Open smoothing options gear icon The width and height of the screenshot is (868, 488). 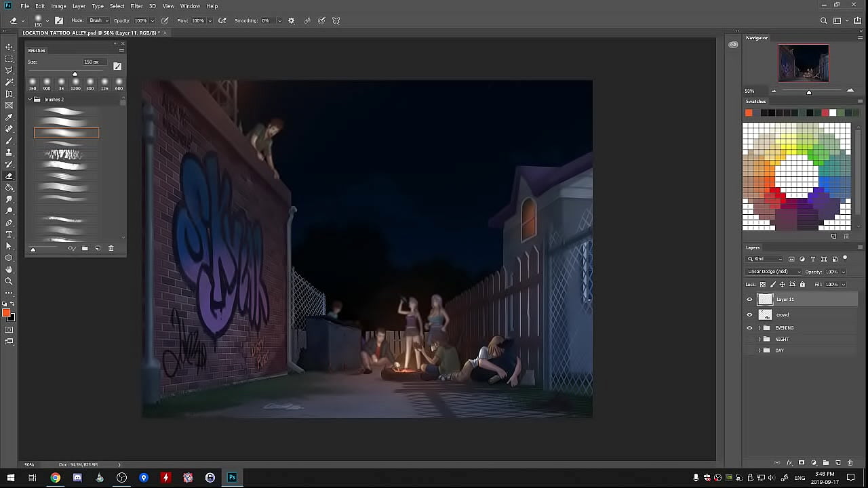click(x=292, y=21)
